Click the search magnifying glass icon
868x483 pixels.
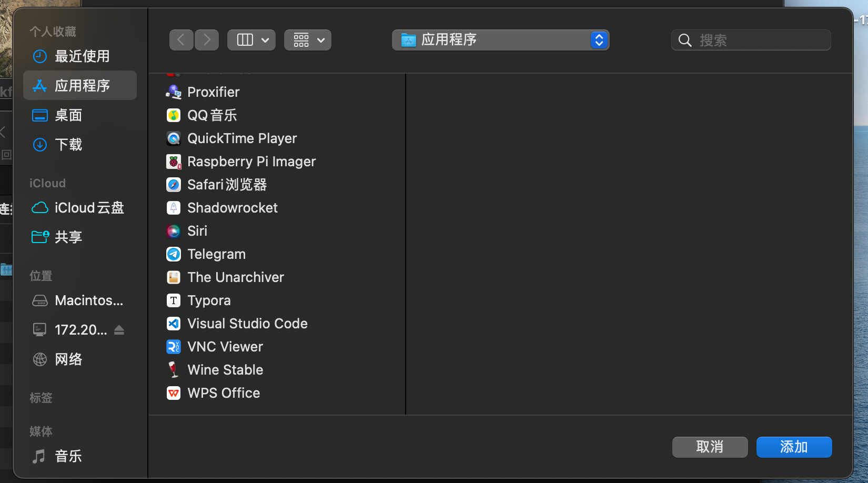[685, 40]
